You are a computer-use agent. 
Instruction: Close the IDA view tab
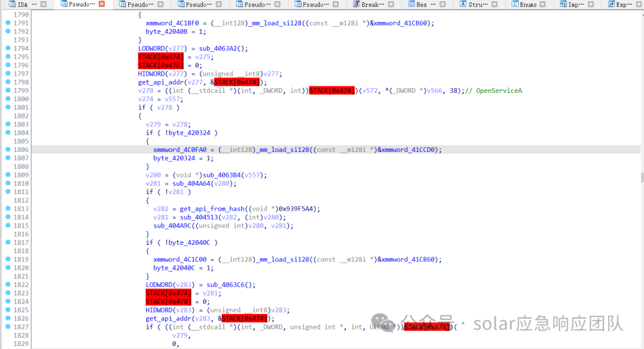click(44, 4)
